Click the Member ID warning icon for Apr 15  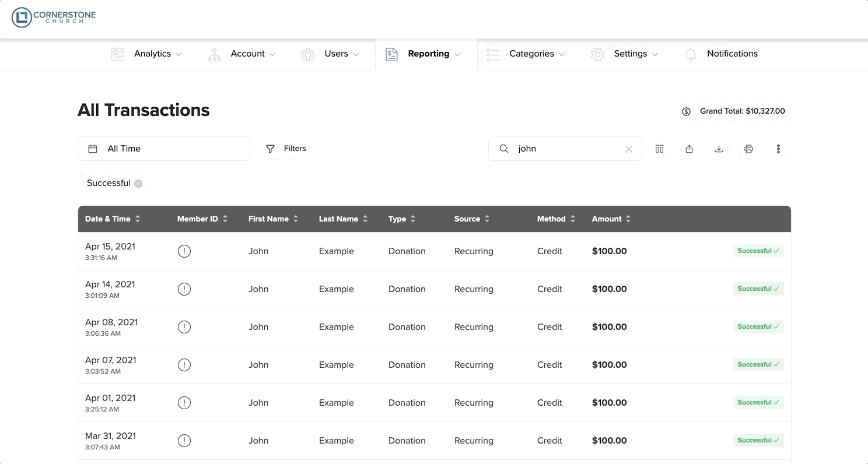184,251
